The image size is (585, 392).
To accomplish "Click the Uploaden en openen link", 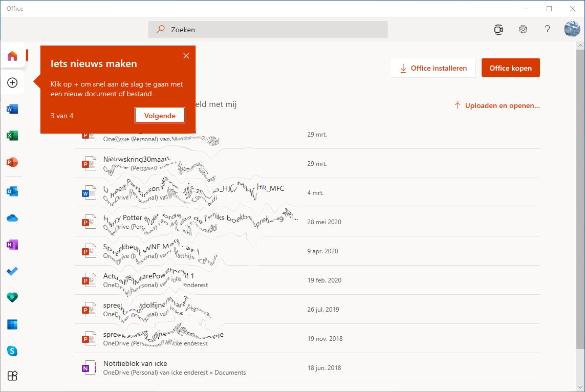I will (496, 106).
